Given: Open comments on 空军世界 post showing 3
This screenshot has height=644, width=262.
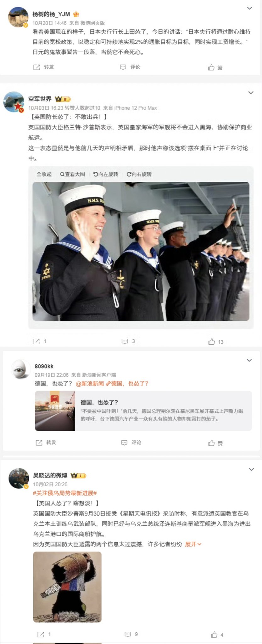Looking at the screenshot, I should [128, 341].
